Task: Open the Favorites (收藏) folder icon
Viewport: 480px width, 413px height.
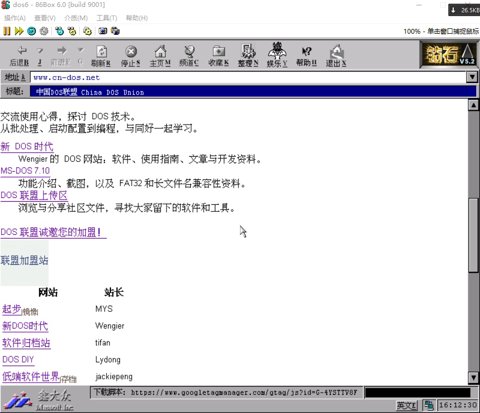Action: point(219,55)
